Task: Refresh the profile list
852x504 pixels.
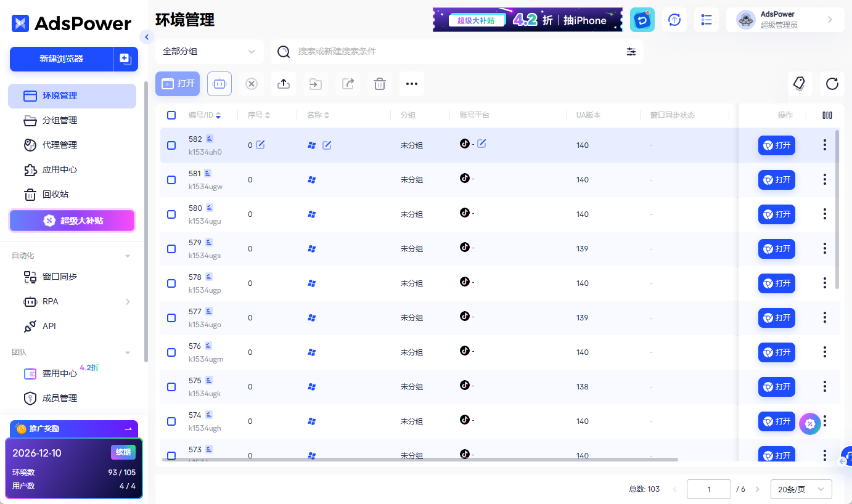Action: [x=832, y=84]
